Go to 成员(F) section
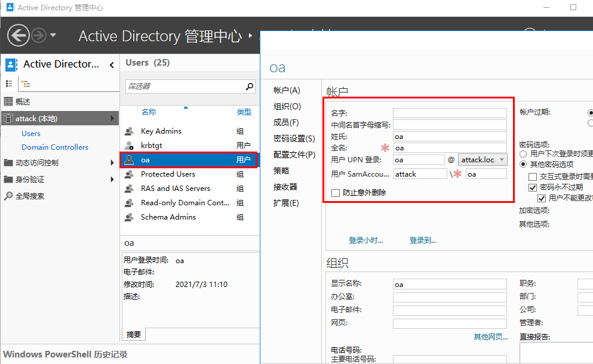The width and height of the screenshot is (593, 364). pyautogui.click(x=286, y=122)
